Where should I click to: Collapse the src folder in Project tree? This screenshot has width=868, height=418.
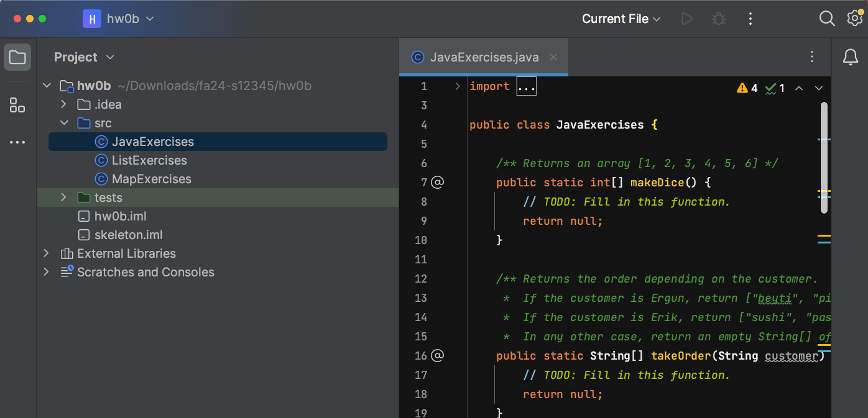click(63, 122)
